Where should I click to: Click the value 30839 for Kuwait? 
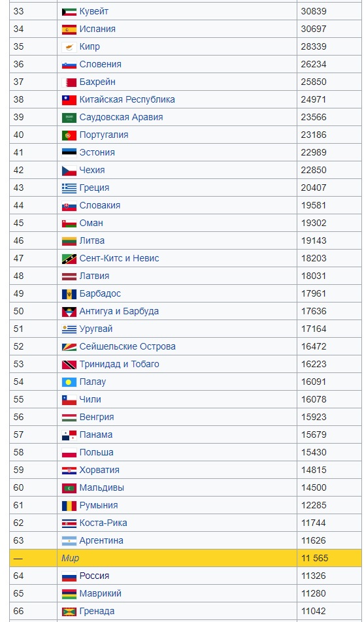point(314,12)
